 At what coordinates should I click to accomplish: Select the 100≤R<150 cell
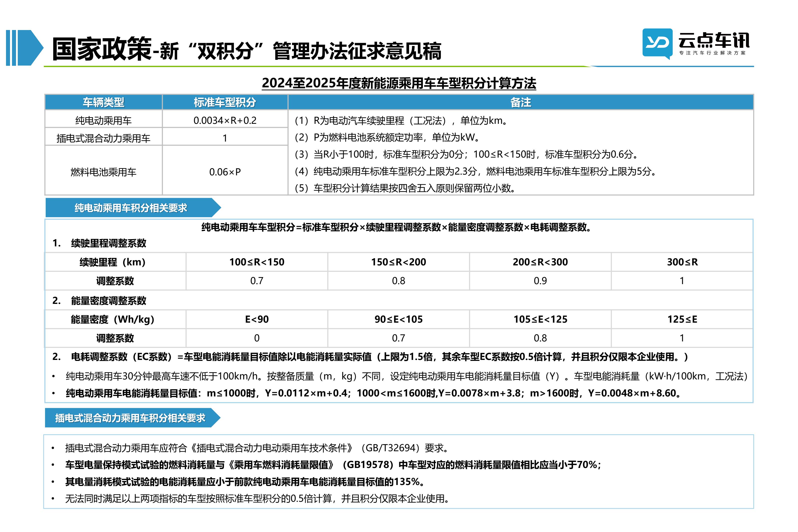(x=257, y=262)
